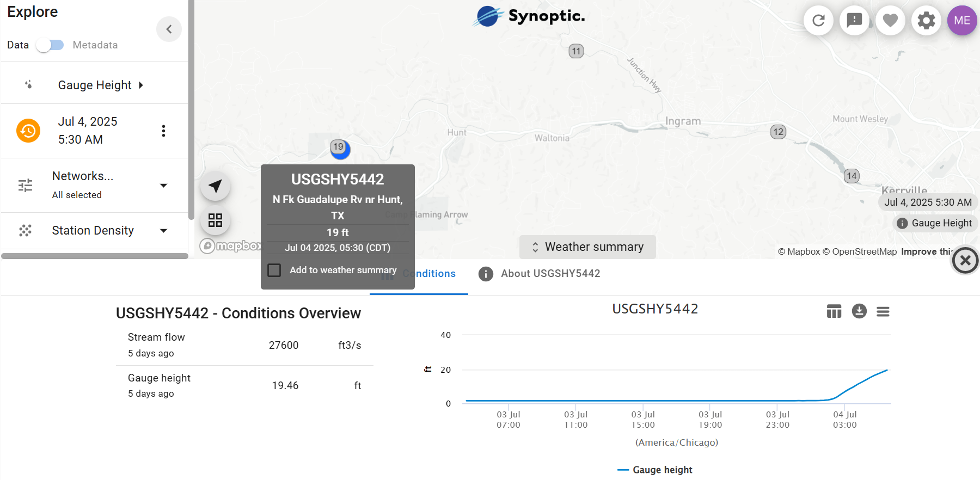Collapse the Explore side panel
The height and width of the screenshot is (480, 980).
click(169, 29)
